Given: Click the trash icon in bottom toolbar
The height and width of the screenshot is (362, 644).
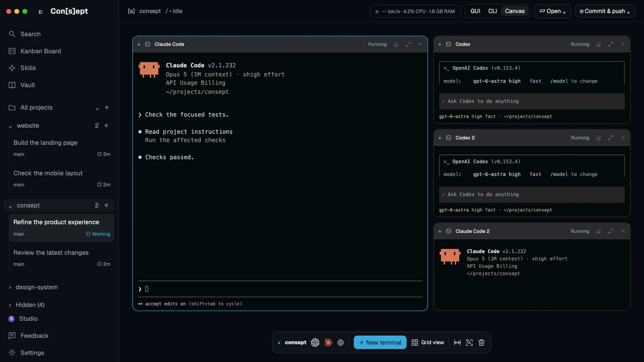Looking at the screenshot, I should pyautogui.click(x=482, y=342).
